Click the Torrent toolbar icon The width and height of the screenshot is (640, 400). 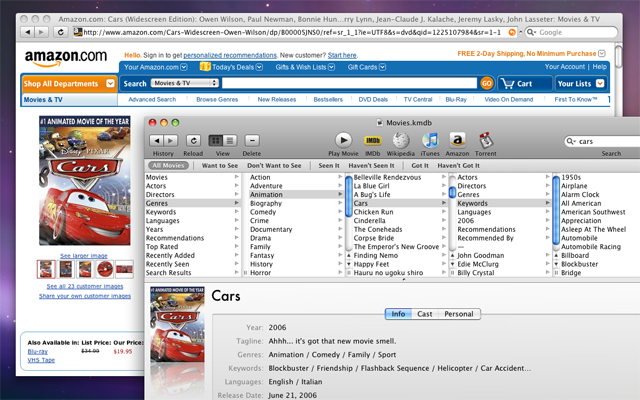pyautogui.click(x=486, y=140)
